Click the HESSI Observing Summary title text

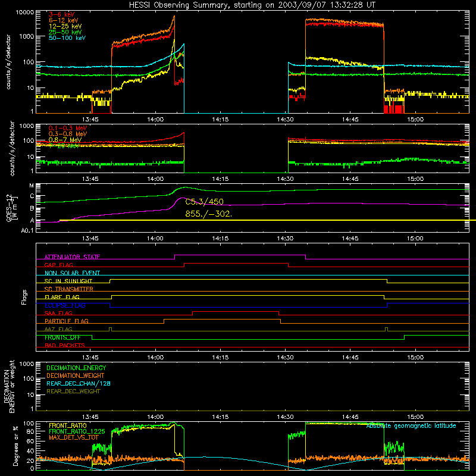point(252,5)
